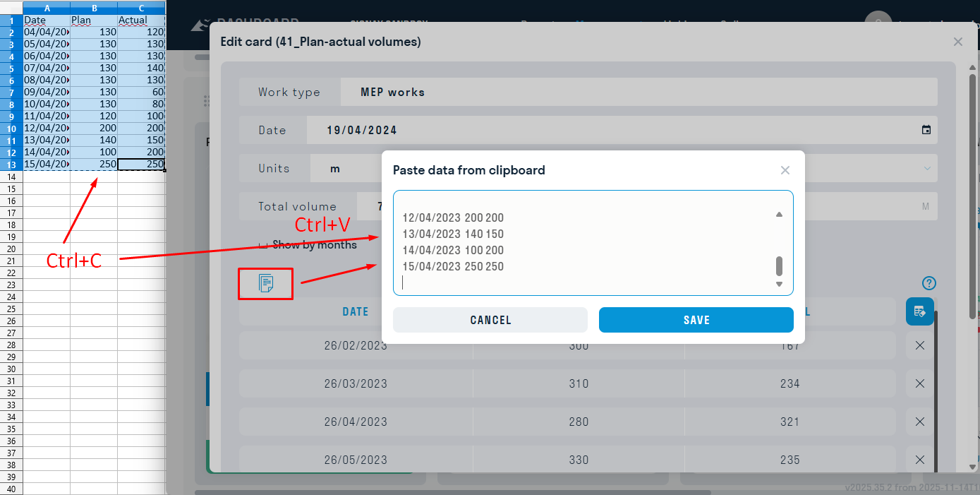
Task: Click the spreadsheet cell labeled Plan
Action: (94, 20)
